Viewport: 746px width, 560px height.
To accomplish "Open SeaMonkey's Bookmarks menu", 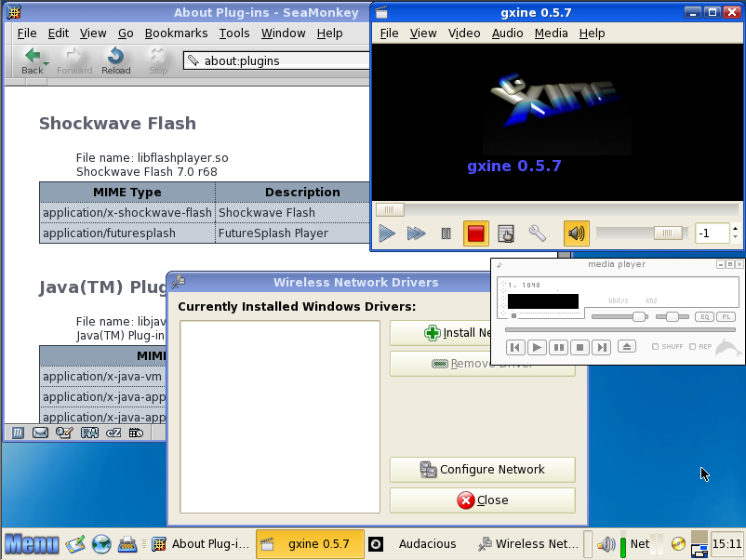I will 176,33.
